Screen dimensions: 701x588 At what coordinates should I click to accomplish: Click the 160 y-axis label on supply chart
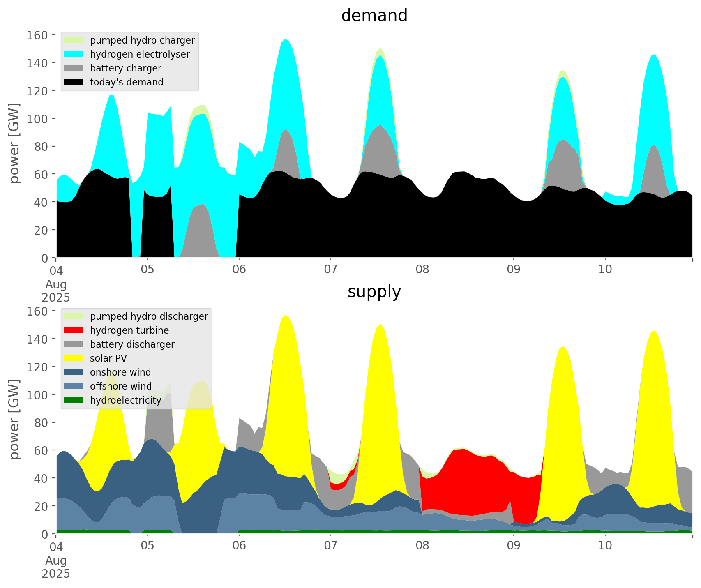[x=37, y=311]
